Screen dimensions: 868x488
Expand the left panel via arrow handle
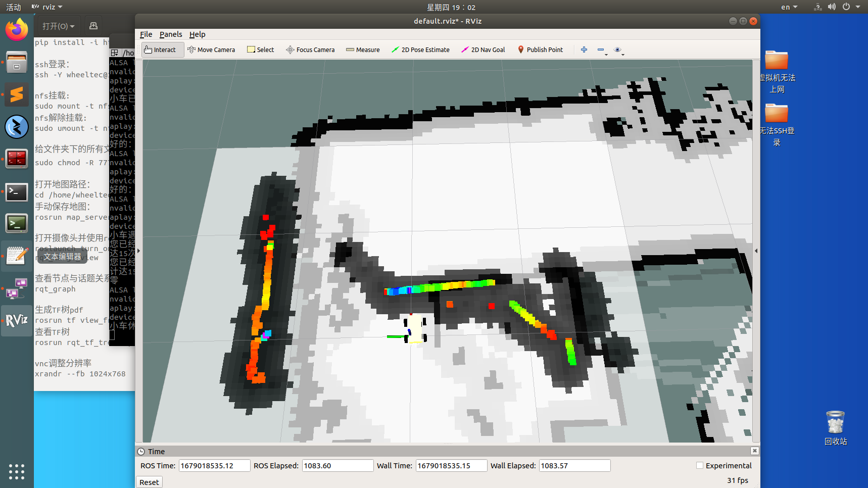point(138,251)
